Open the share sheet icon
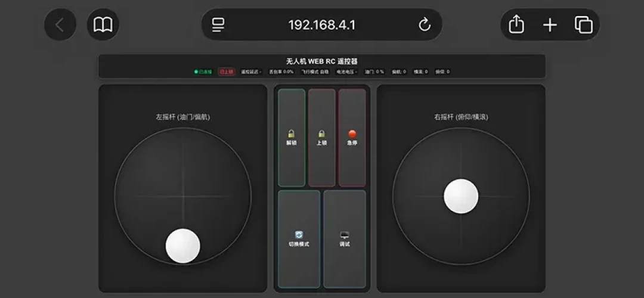644x298 pixels. point(516,24)
